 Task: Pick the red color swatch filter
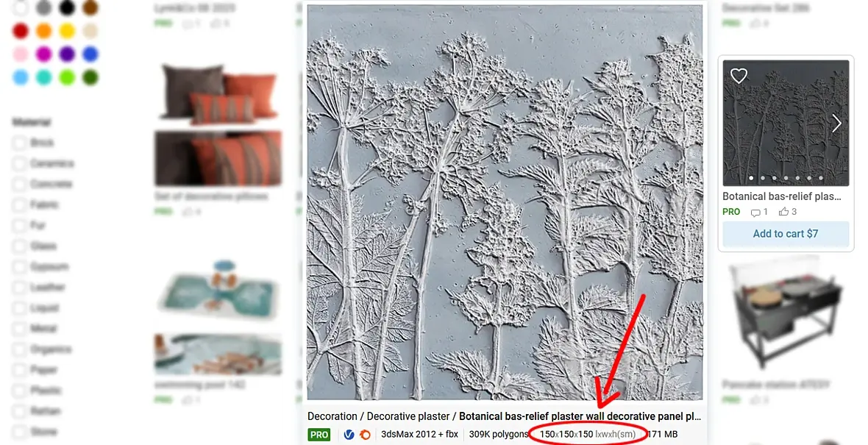point(21,31)
